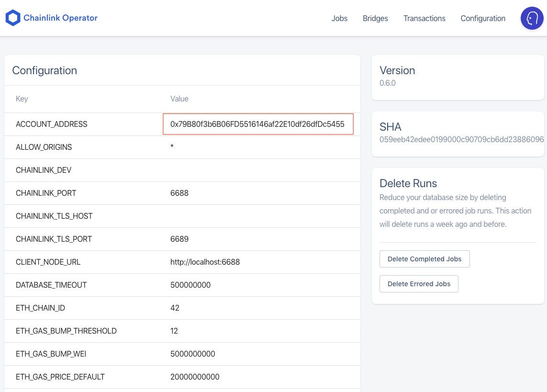Click the SHA hash 059eeb42edee...
The image size is (547, 392).
click(x=461, y=139)
